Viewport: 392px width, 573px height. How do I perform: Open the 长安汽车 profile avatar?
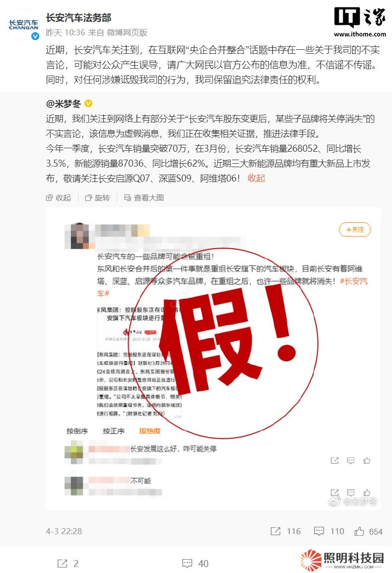(24, 25)
